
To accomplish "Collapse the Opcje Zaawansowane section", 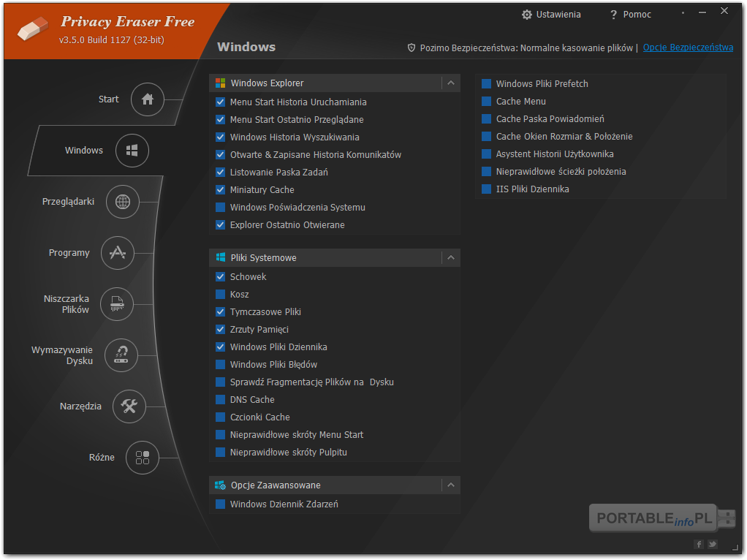I will [451, 485].
